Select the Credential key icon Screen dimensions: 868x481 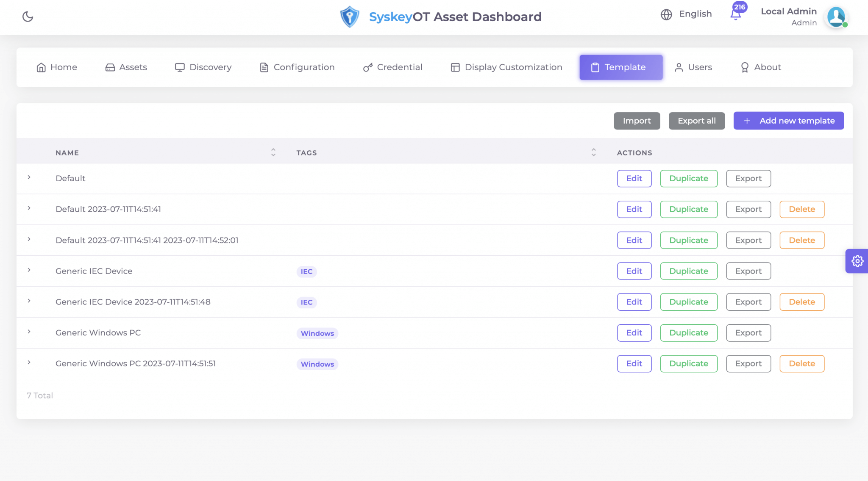(x=367, y=67)
